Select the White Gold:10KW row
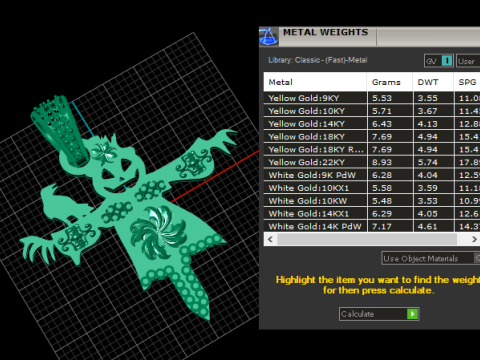 click(x=372, y=201)
